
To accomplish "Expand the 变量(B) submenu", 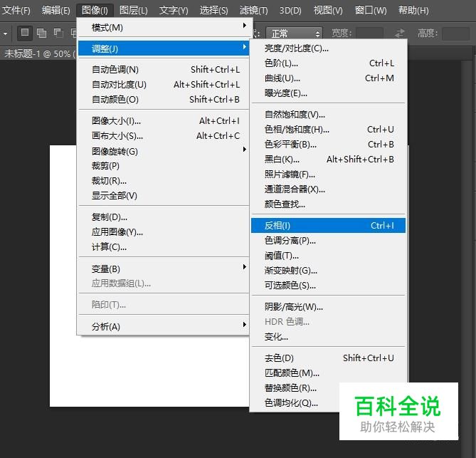I will (x=164, y=269).
